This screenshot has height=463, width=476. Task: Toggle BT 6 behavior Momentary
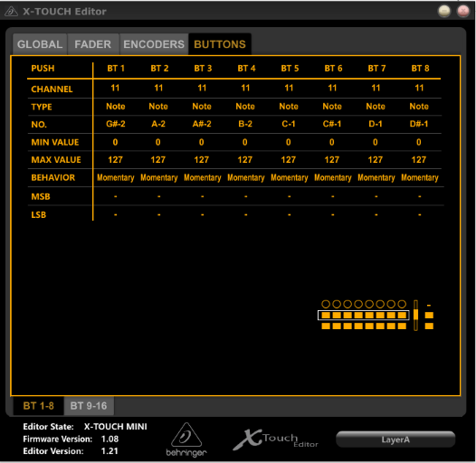coord(333,178)
